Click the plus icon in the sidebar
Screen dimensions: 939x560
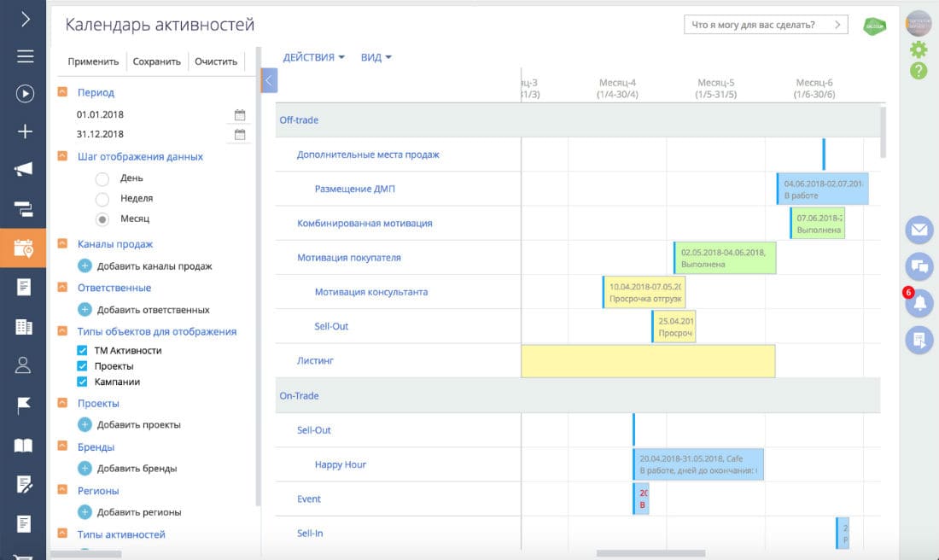pos(25,131)
